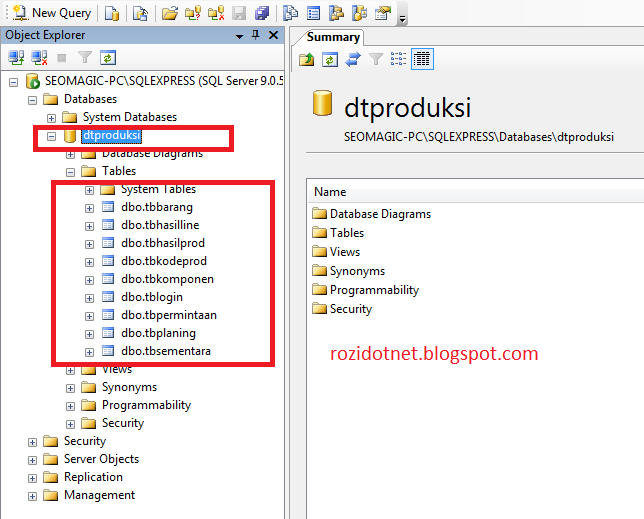Select Synonyms in the Summary list
This screenshot has width=644, height=519.
(357, 271)
